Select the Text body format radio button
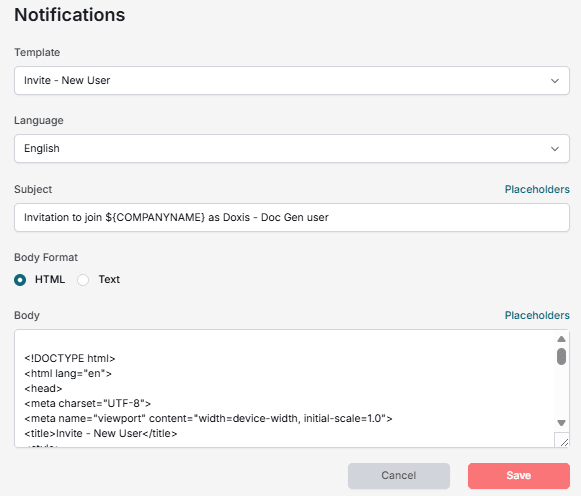The image size is (581, 496). tap(83, 280)
